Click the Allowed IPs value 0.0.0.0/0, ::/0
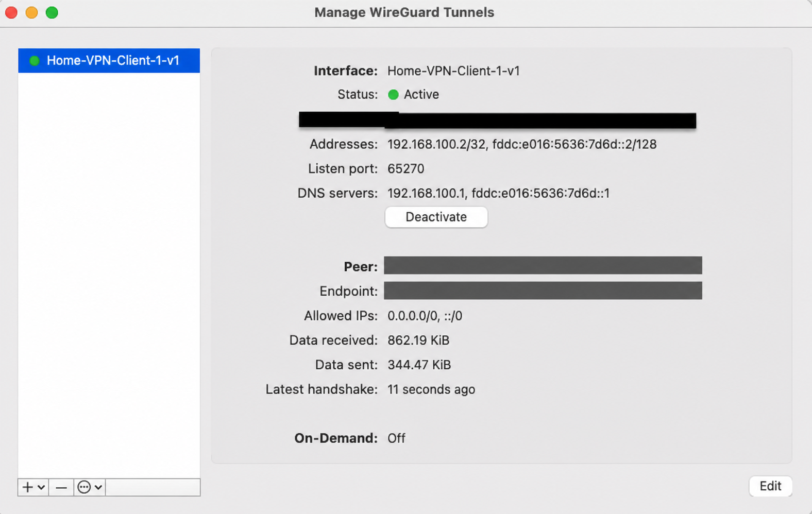The image size is (812, 514). pos(425,316)
